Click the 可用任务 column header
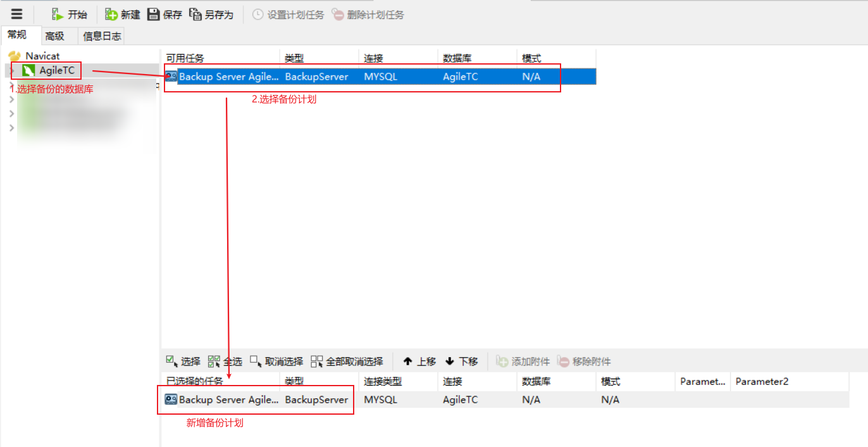The image size is (868, 447). pos(220,58)
